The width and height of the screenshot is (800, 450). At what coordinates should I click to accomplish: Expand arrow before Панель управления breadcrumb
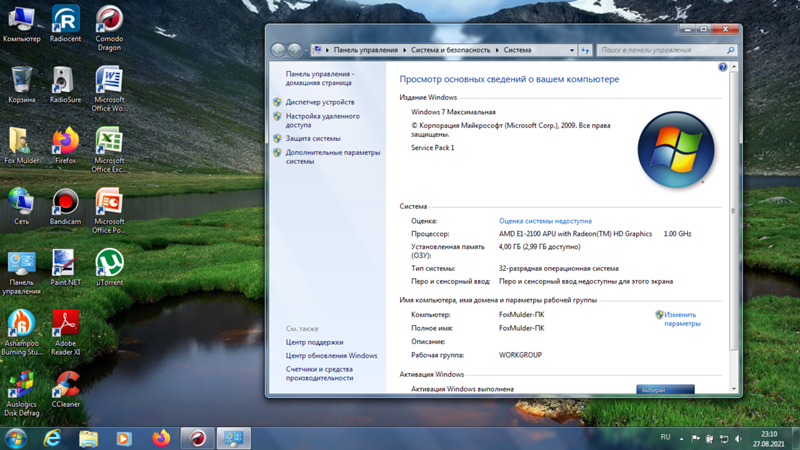click(327, 50)
